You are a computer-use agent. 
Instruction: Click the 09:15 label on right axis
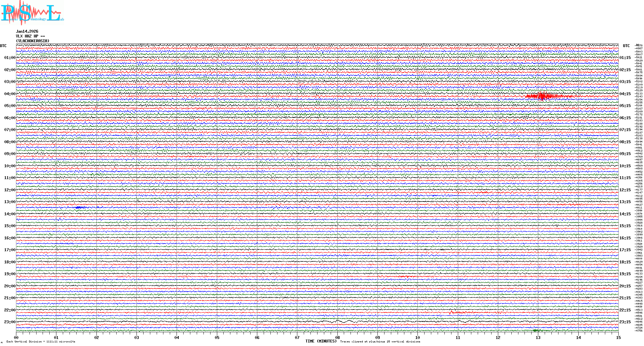click(x=625, y=154)
